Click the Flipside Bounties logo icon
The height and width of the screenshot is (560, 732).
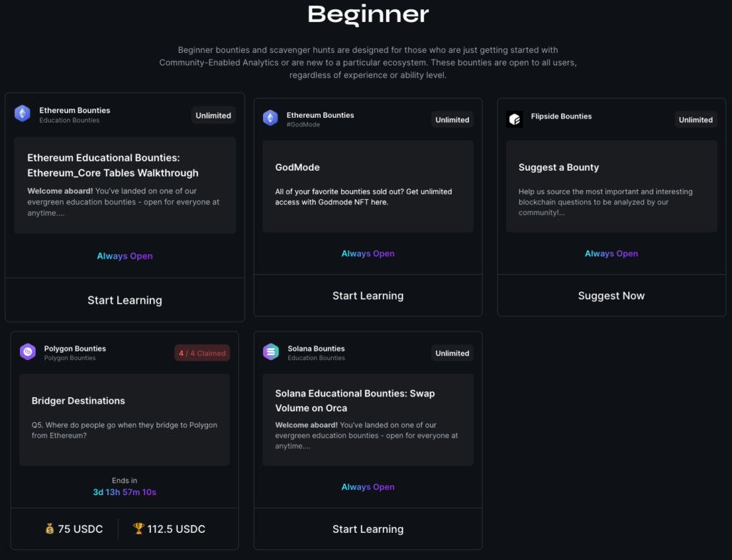coord(515,119)
